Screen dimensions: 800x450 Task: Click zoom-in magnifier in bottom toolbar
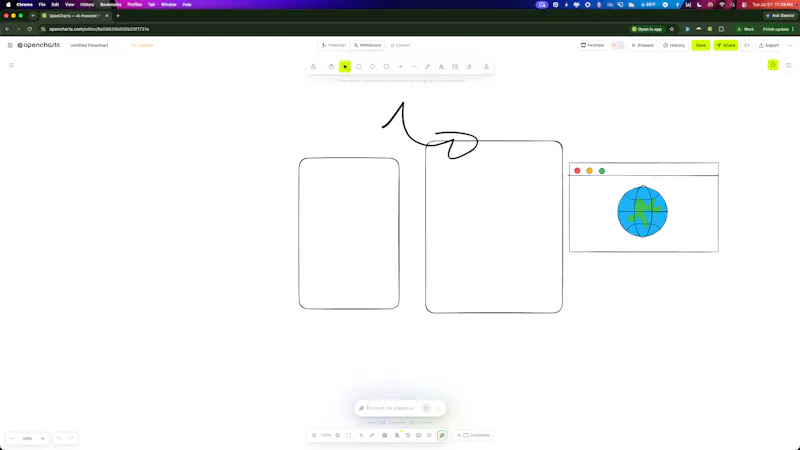pos(338,435)
